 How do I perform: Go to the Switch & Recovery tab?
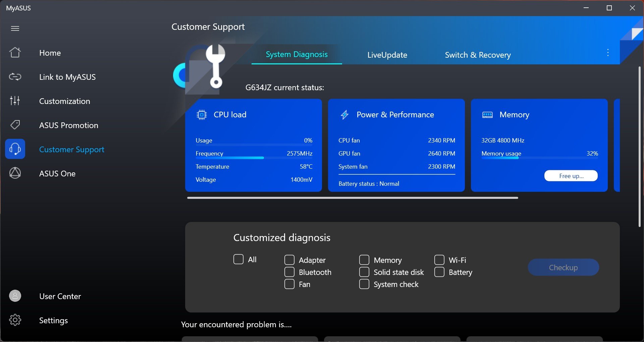click(478, 55)
